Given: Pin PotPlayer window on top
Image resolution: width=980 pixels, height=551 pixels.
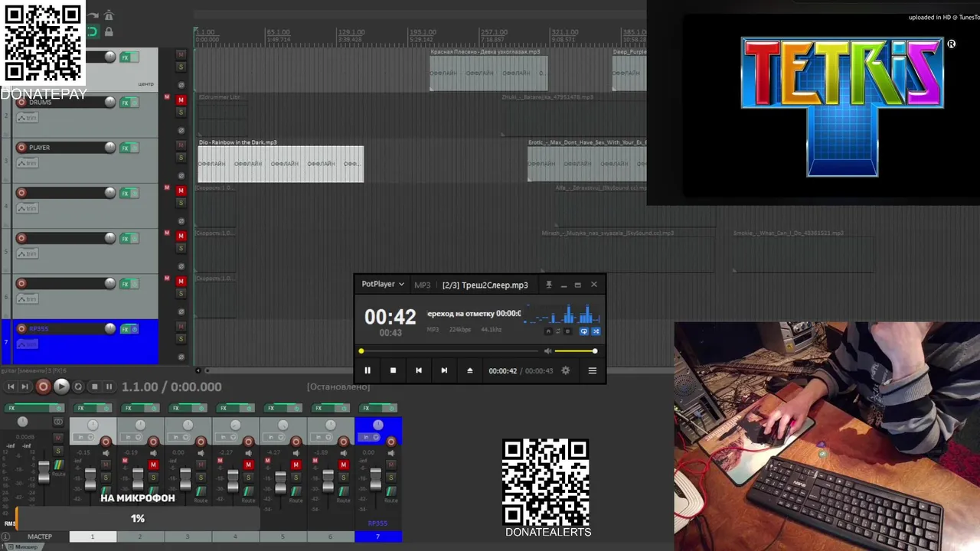Looking at the screenshot, I should [548, 285].
